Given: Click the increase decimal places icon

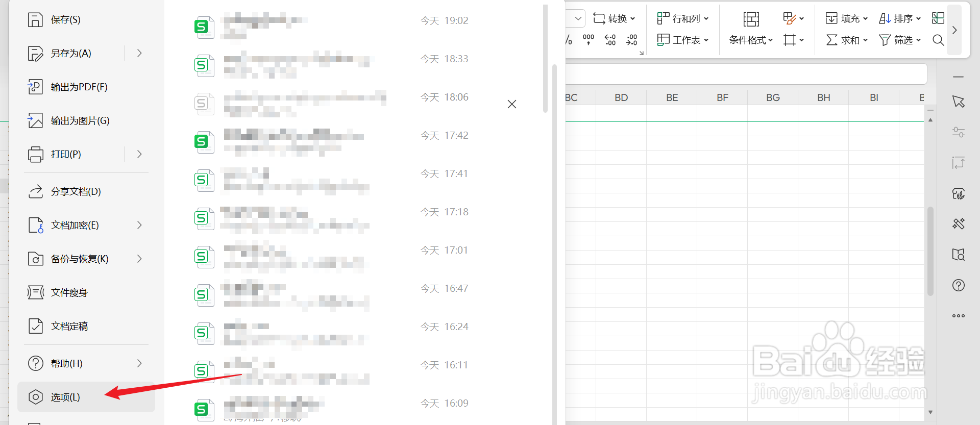Looking at the screenshot, I should [610, 40].
